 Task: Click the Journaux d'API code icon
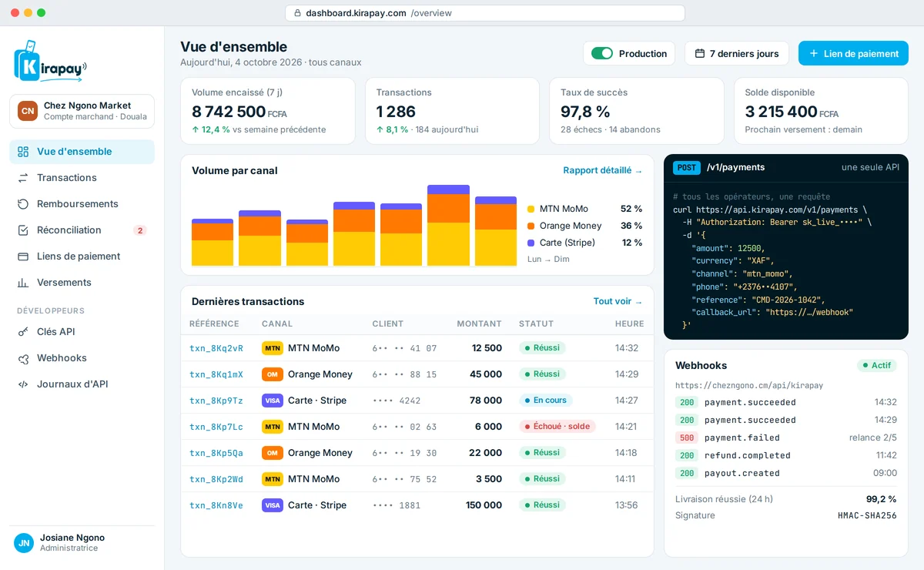click(23, 384)
